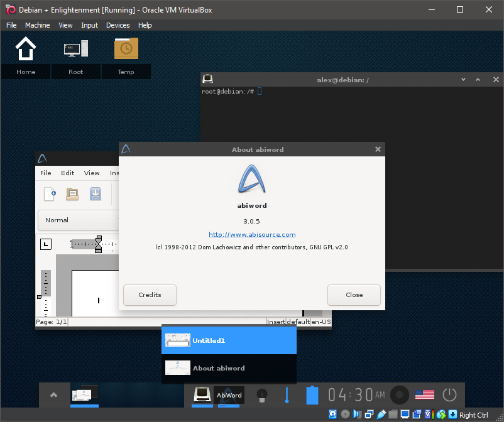Click the Save document toolbar icon

(x=95, y=194)
